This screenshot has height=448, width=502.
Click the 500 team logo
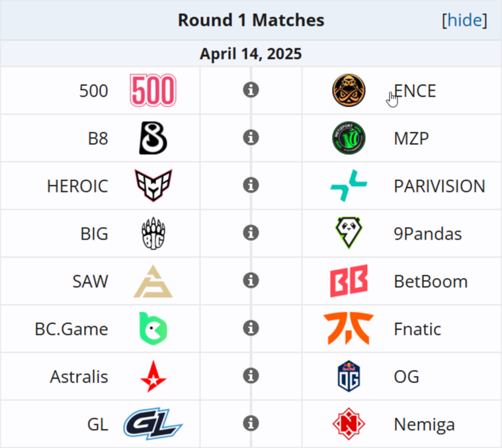point(153,91)
